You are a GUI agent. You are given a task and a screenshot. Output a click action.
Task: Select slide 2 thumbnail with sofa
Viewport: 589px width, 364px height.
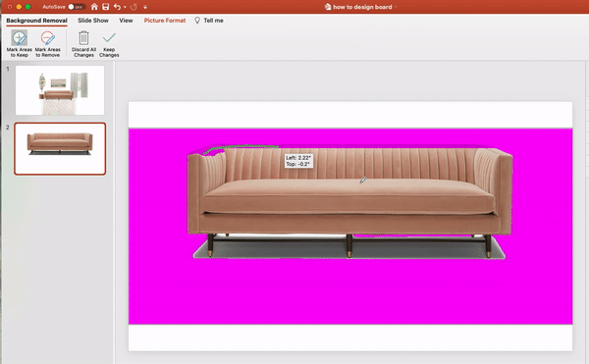tap(60, 148)
